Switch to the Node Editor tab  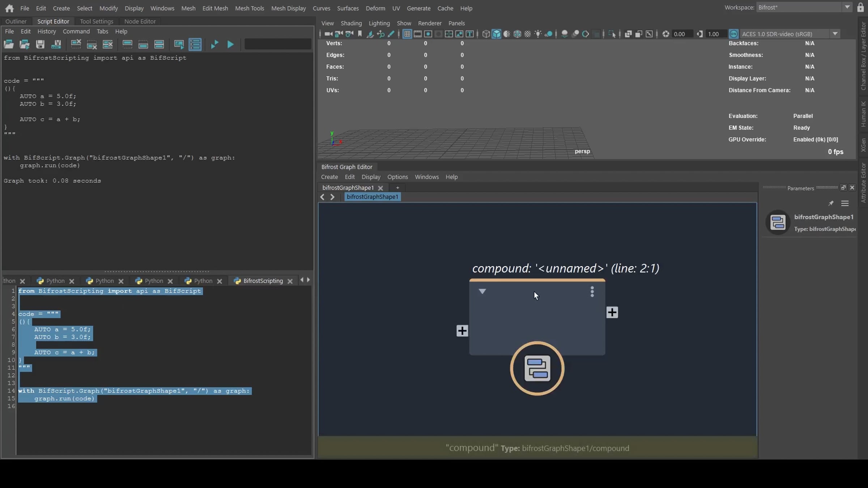pos(140,21)
